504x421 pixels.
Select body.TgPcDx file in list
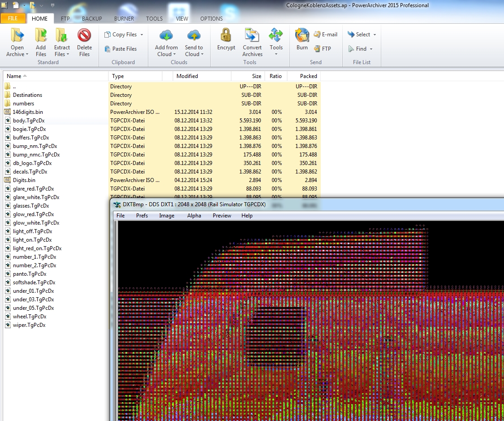29,121
